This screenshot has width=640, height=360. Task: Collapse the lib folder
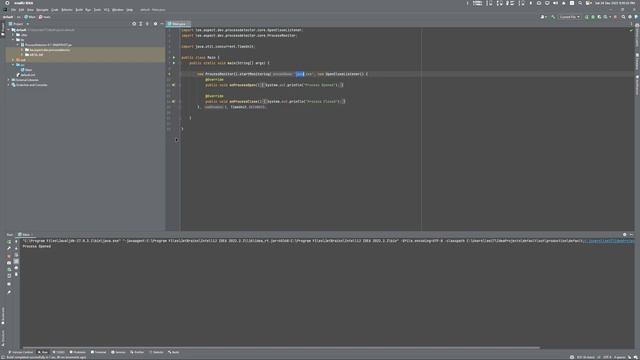pyautogui.click(x=13, y=40)
